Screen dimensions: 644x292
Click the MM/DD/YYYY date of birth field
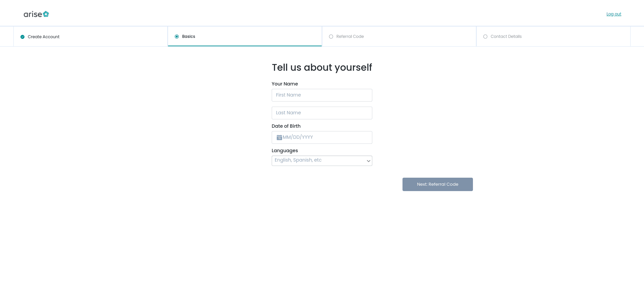322,137
